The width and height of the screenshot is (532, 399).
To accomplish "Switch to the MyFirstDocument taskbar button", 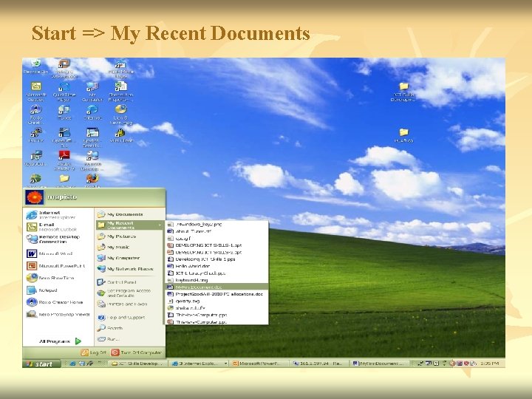I will point(380,364).
